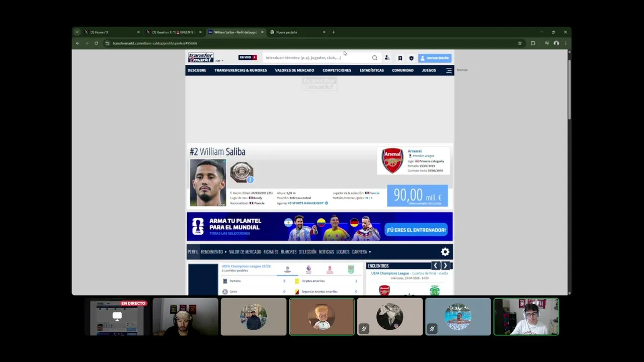Select the LOGROS tab
Image resolution: width=644 pixels, height=362 pixels.
[x=343, y=252]
